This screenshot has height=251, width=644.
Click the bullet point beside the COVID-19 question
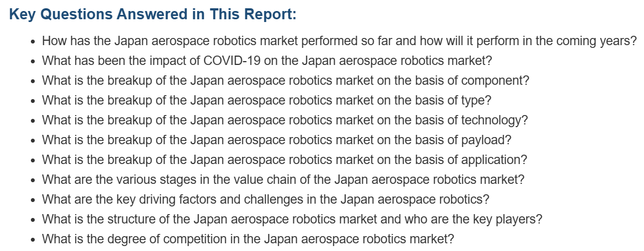click(x=34, y=62)
